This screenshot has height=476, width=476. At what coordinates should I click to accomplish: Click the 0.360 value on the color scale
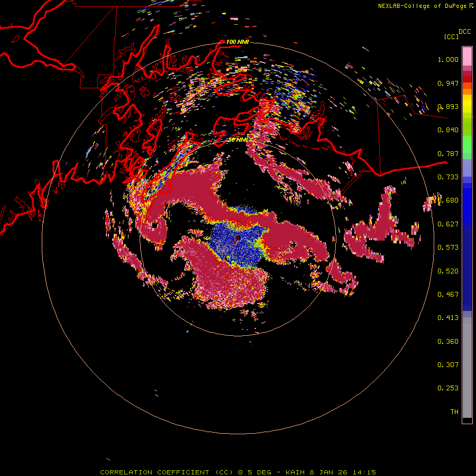448,342
